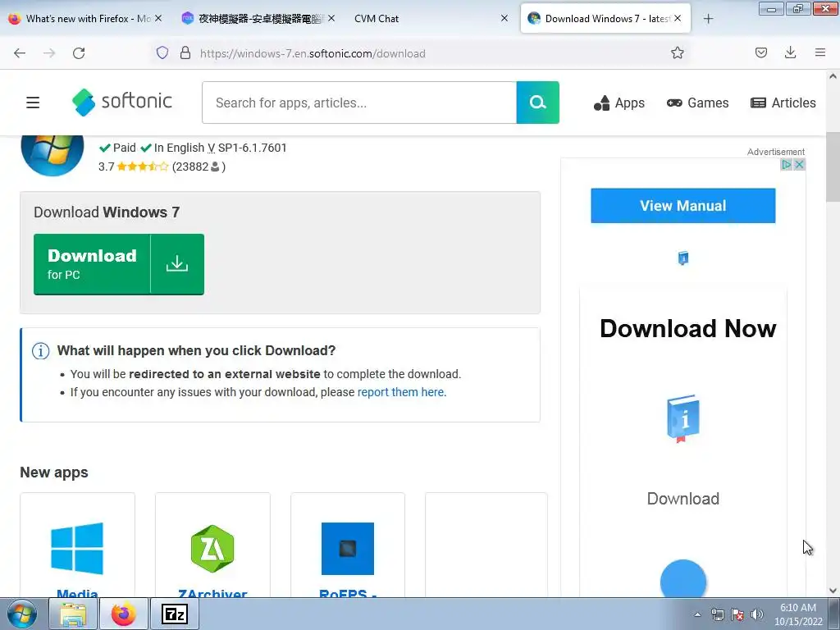The image size is (840, 630).
Task: Click the Windows 7 app logo
Action: 52,154
